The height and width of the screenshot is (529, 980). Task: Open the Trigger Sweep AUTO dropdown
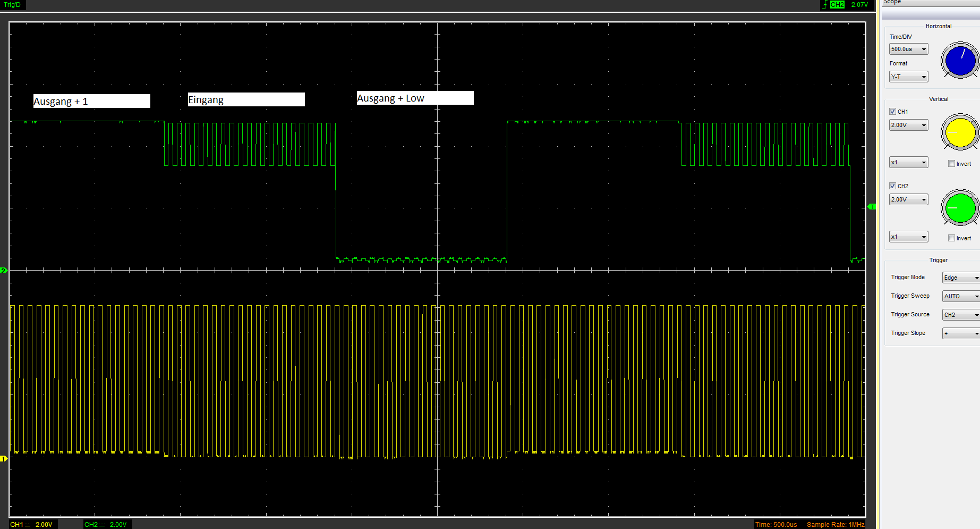point(961,296)
